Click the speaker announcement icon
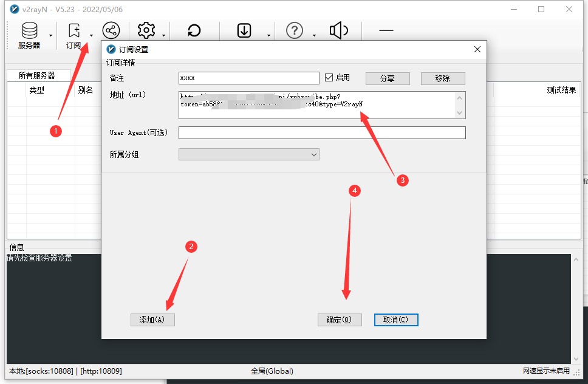Viewport: 588px width, 384px height. (x=338, y=30)
